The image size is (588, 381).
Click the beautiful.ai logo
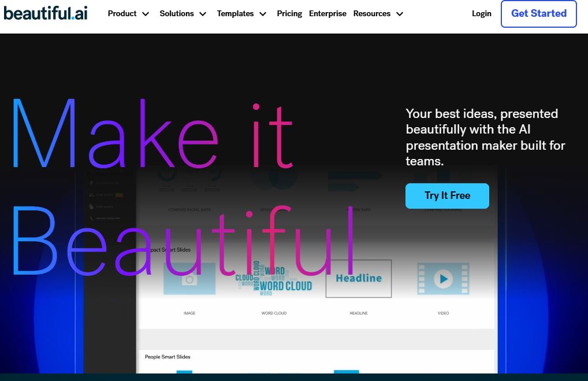(x=46, y=13)
